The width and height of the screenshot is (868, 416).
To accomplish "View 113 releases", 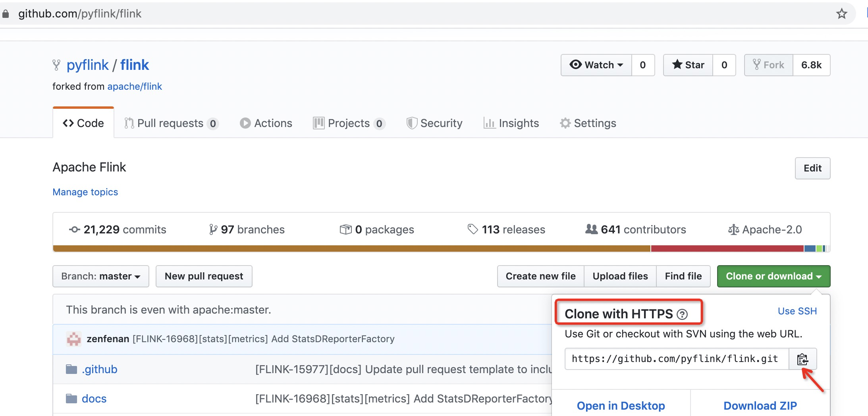I will [507, 230].
